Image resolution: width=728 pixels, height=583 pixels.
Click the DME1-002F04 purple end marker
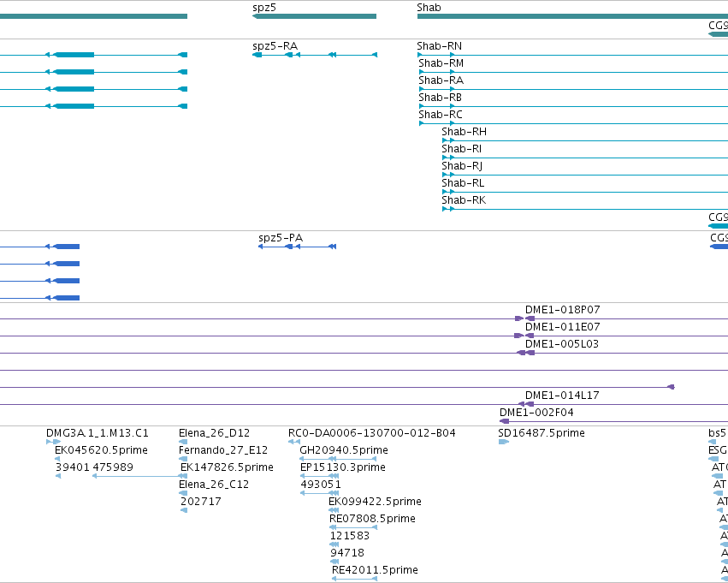(504, 421)
